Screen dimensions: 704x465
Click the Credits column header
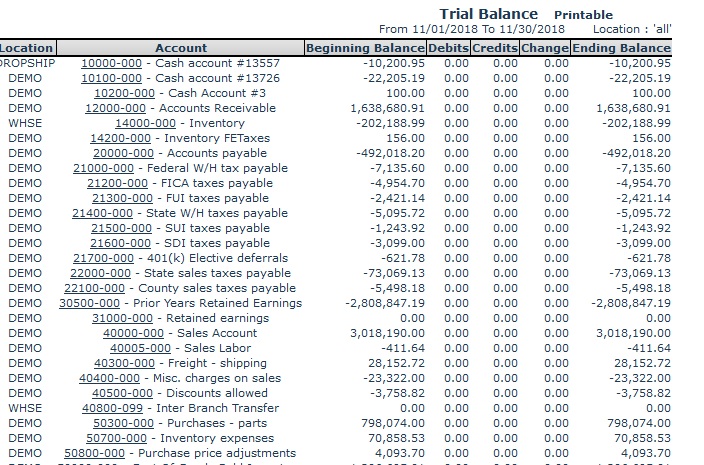pyautogui.click(x=495, y=48)
